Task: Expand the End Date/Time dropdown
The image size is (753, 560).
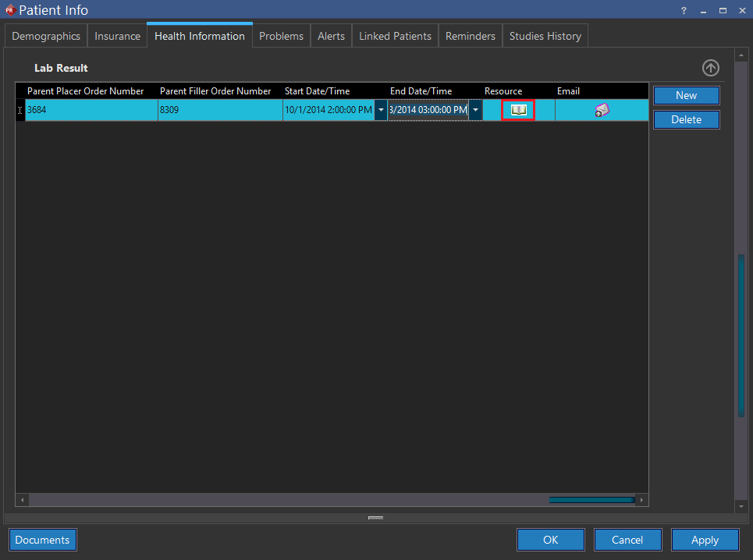Action: click(x=475, y=111)
